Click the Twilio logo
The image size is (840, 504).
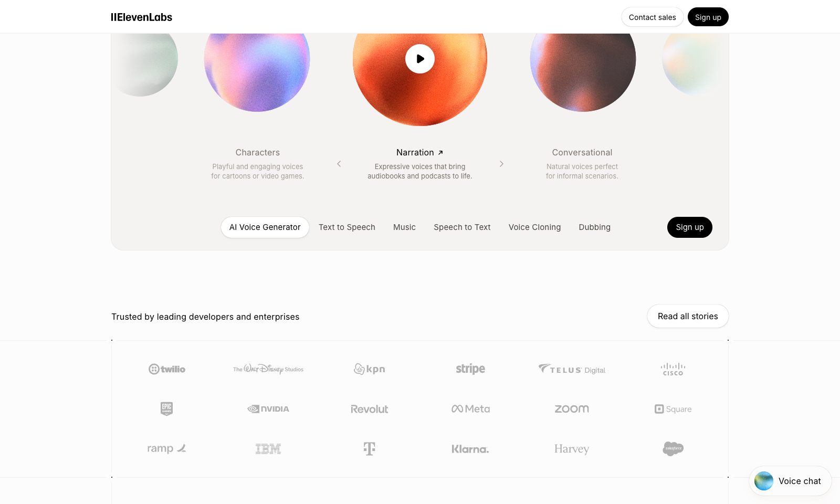point(167,369)
